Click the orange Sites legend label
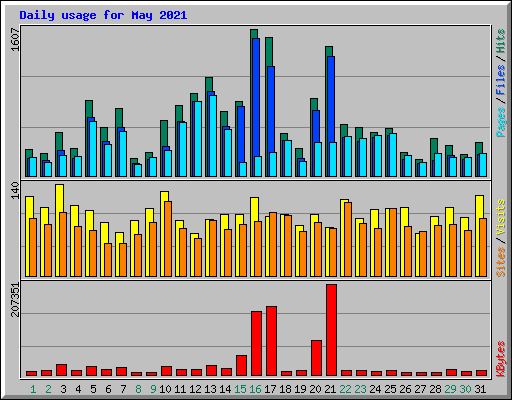 pyautogui.click(x=501, y=262)
